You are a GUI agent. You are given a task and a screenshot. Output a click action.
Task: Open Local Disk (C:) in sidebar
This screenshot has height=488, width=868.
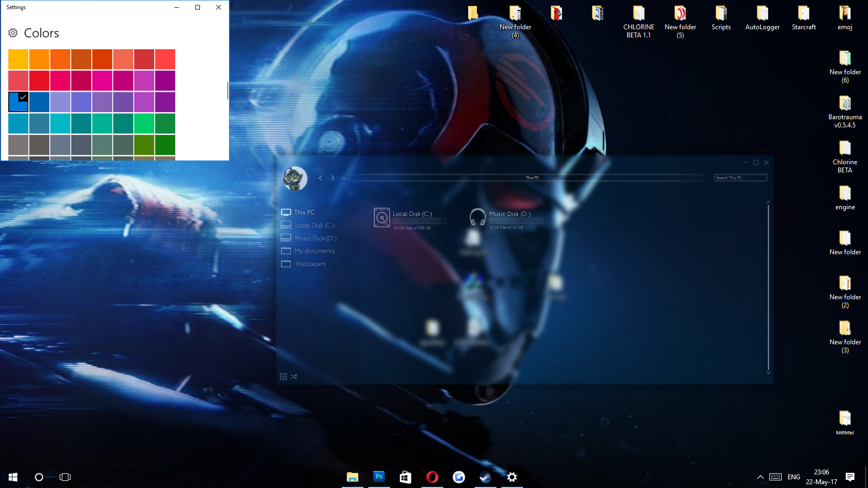[x=308, y=225]
